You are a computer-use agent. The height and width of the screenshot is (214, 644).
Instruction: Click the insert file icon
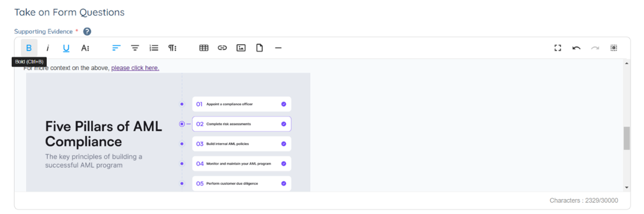coord(260,48)
